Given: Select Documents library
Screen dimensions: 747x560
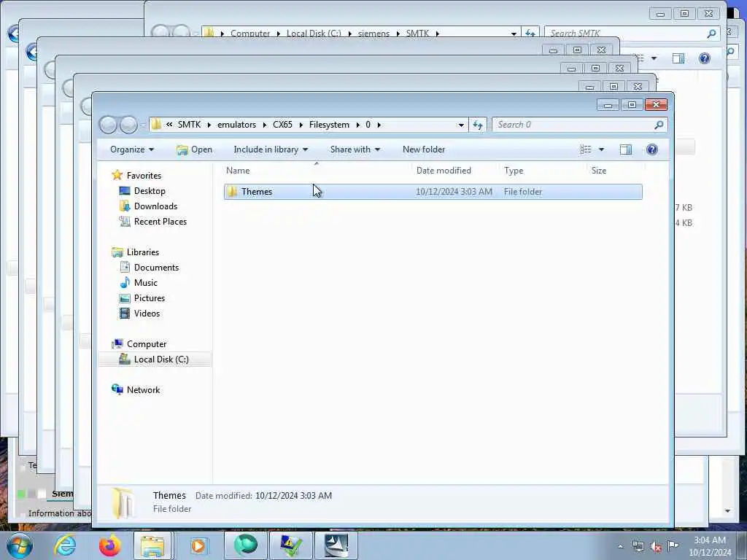Looking at the screenshot, I should click(156, 268).
